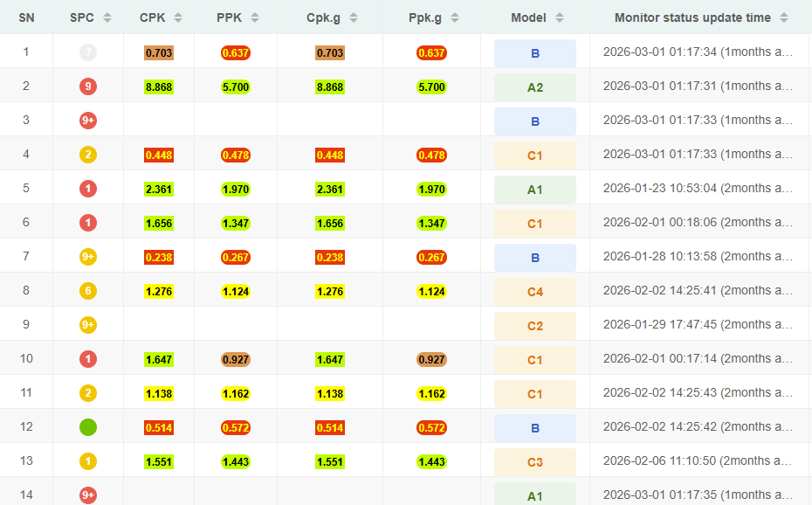Click the green CPK value 8.868

(158, 87)
